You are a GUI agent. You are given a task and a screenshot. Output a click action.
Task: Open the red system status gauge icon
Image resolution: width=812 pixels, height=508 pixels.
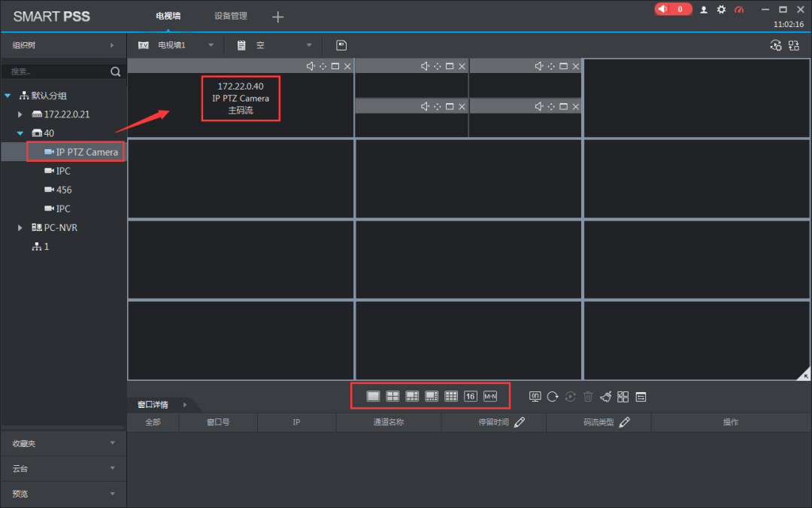[739, 9]
